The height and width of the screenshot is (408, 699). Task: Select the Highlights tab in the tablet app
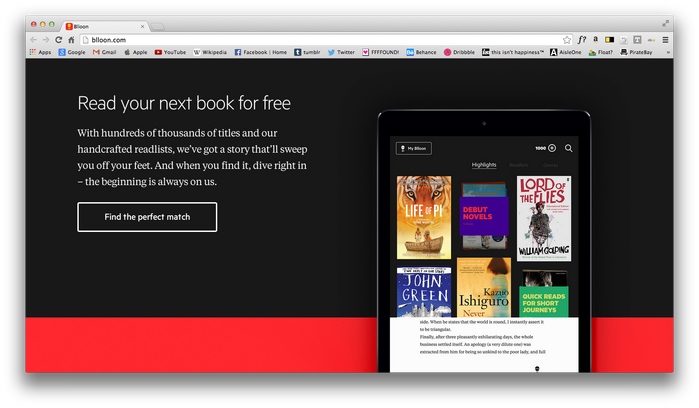click(484, 165)
